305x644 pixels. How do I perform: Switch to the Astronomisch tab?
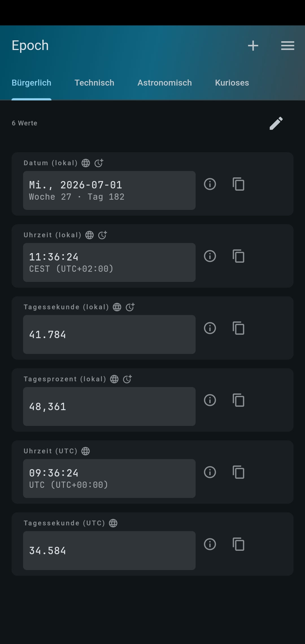165,83
